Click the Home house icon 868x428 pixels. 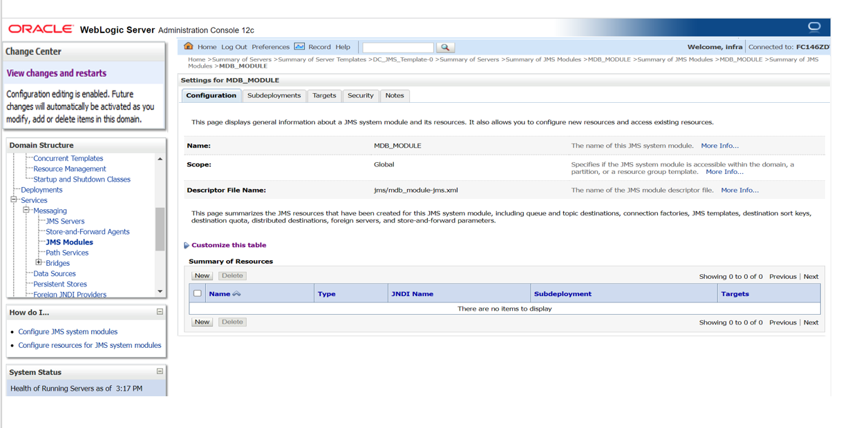(x=188, y=46)
